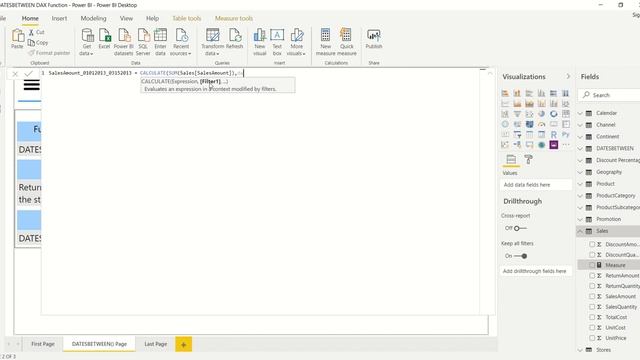The image size is (640, 360).
Task: Select the Python visual
Action: (566, 134)
